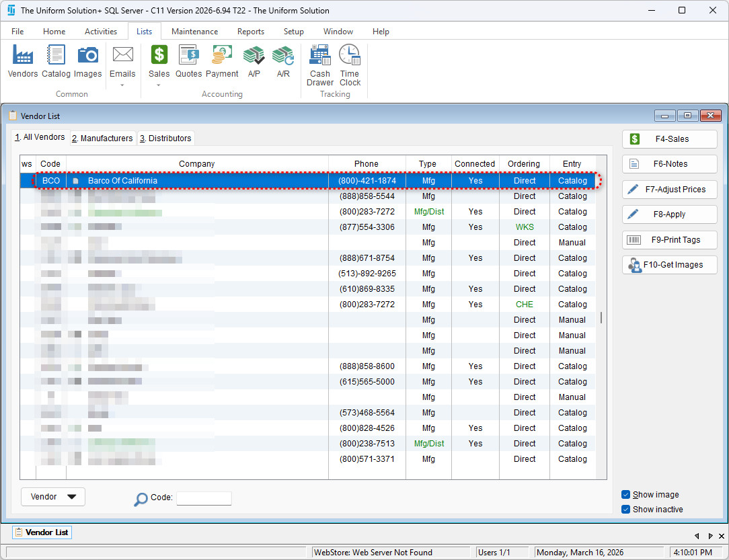Viewport: 729px width, 560px height.
Task: Open the Maintenance menu
Action: coord(194,32)
